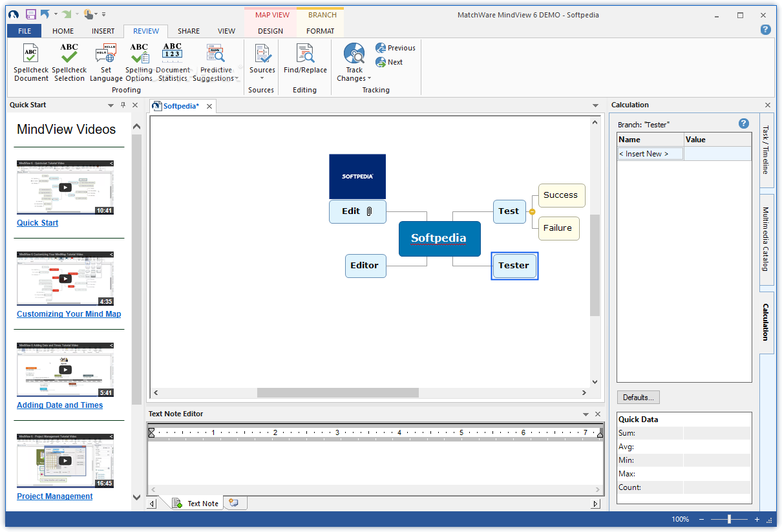Close the Text Note Editor

(x=597, y=414)
